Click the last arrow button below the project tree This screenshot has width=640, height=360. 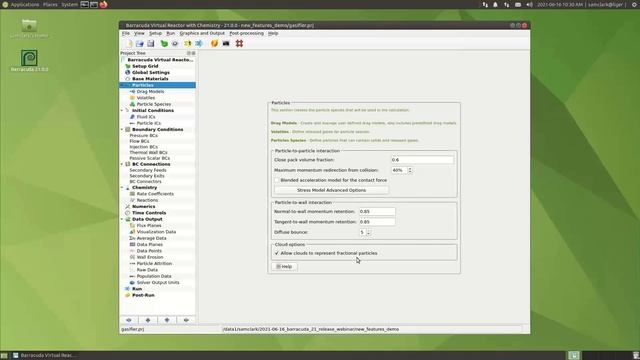(186, 320)
